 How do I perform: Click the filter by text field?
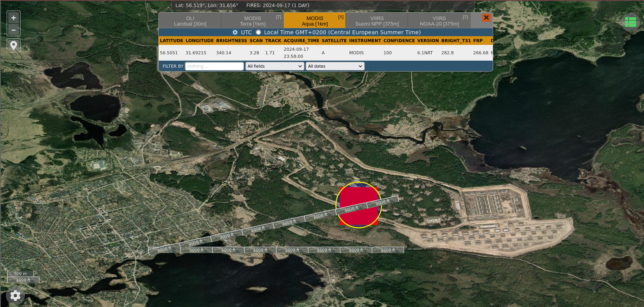tap(214, 66)
